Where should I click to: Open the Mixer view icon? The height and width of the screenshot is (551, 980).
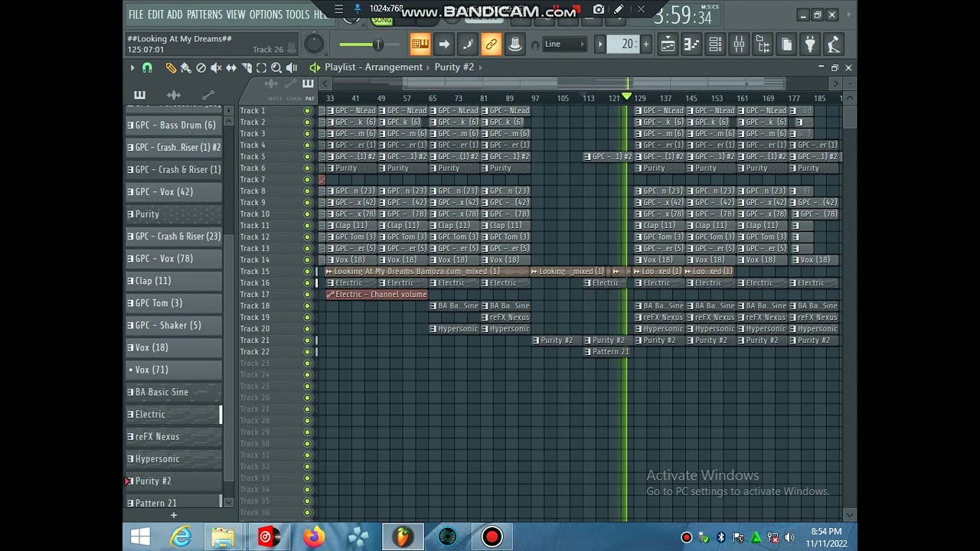click(x=739, y=44)
